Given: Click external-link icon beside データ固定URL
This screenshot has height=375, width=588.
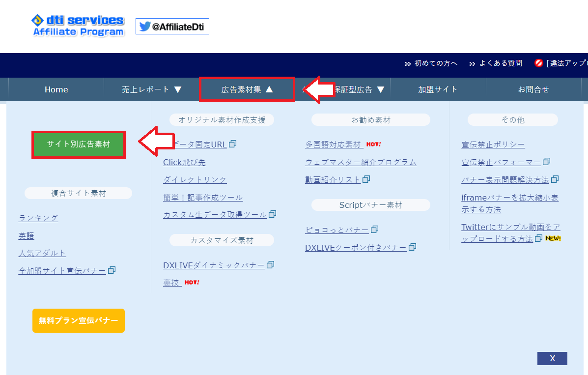Looking at the screenshot, I should coord(232,144).
